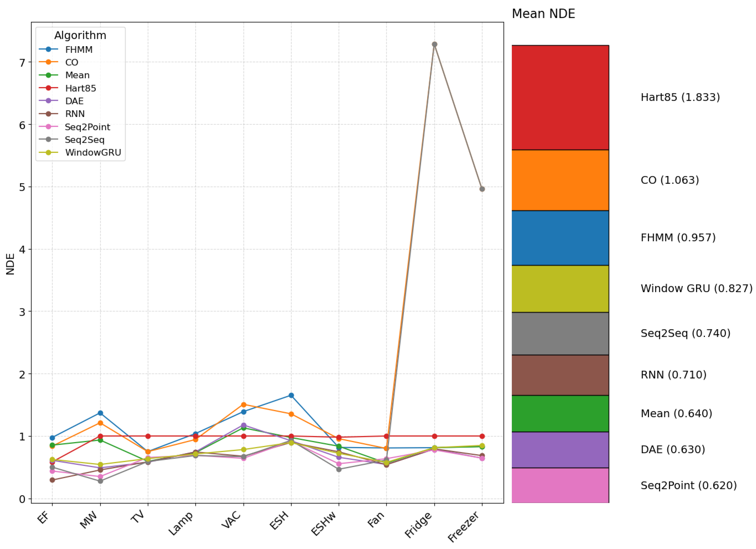Click the Fridge x-axis label
The height and width of the screenshot is (549, 756).
tap(419, 525)
